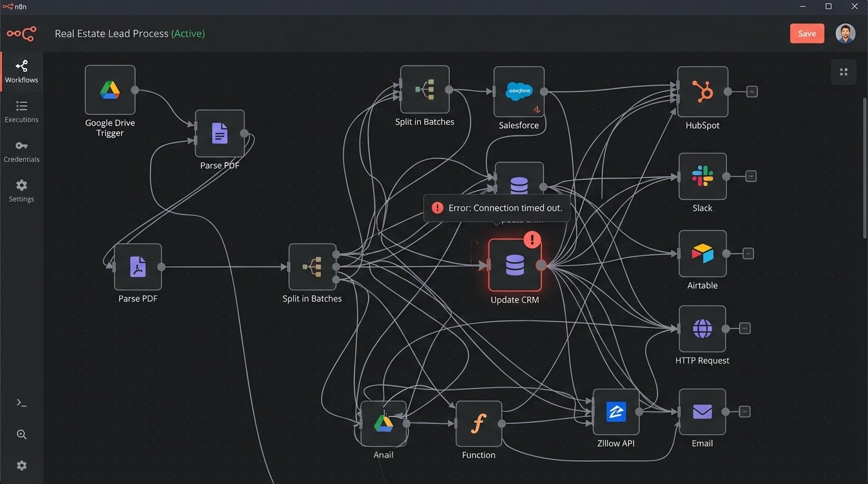Click the Airtable node
The image size is (868, 484).
pyautogui.click(x=702, y=253)
